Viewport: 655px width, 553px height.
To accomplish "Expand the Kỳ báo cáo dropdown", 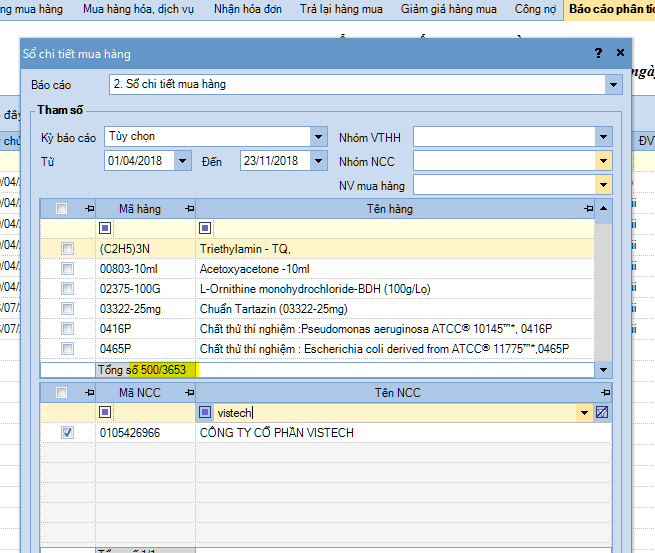I will pyautogui.click(x=318, y=137).
